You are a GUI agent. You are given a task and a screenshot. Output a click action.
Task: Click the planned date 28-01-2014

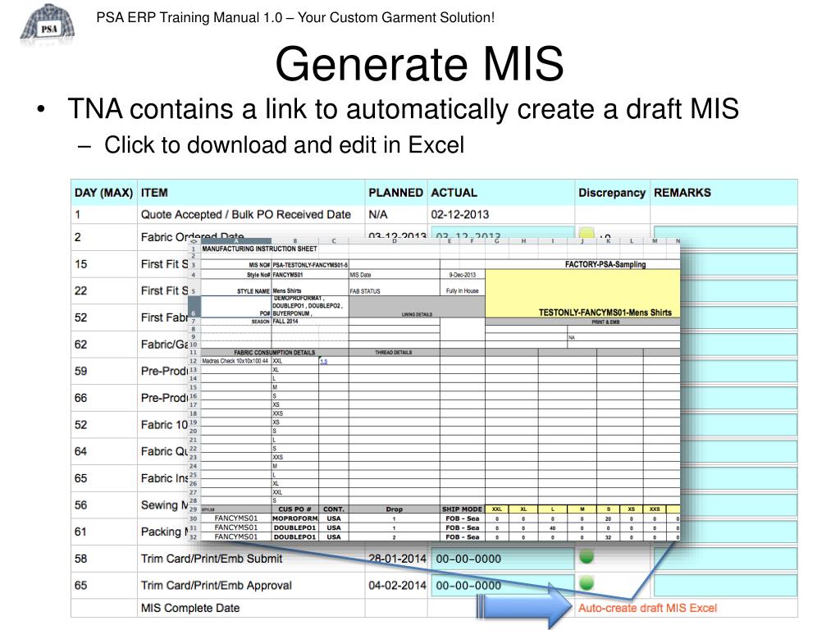tap(398, 559)
